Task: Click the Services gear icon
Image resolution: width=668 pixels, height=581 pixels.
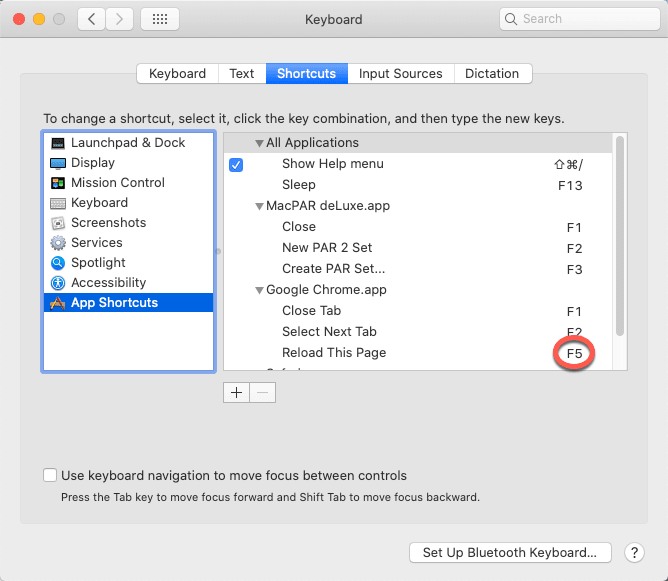Action: [x=57, y=243]
